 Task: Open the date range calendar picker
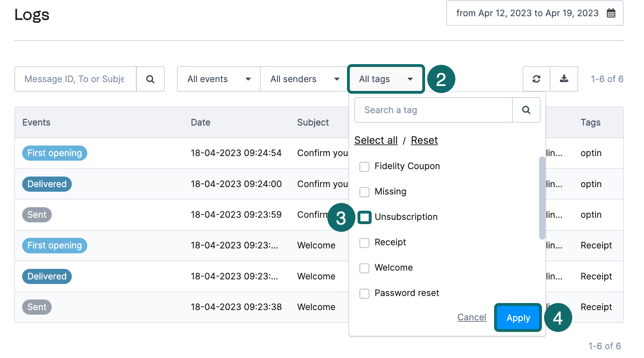(x=611, y=13)
